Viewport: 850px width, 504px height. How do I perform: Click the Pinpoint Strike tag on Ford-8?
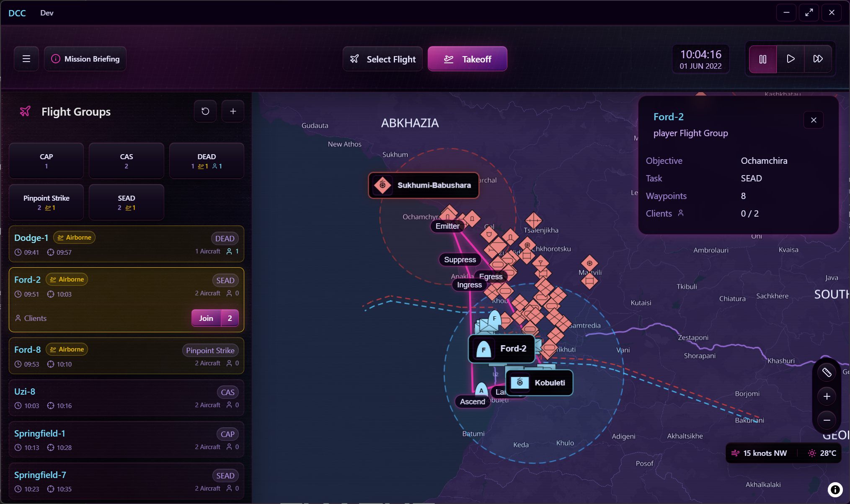click(x=210, y=350)
